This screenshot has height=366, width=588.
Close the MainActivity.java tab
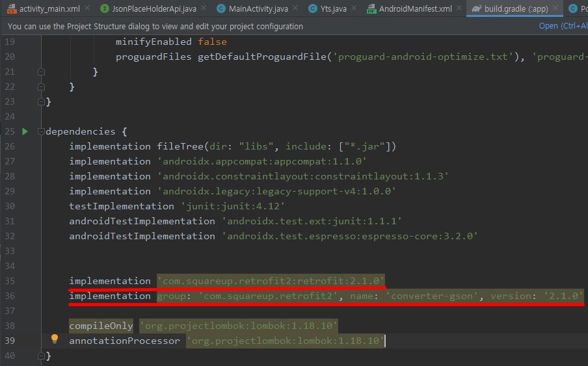(295, 8)
